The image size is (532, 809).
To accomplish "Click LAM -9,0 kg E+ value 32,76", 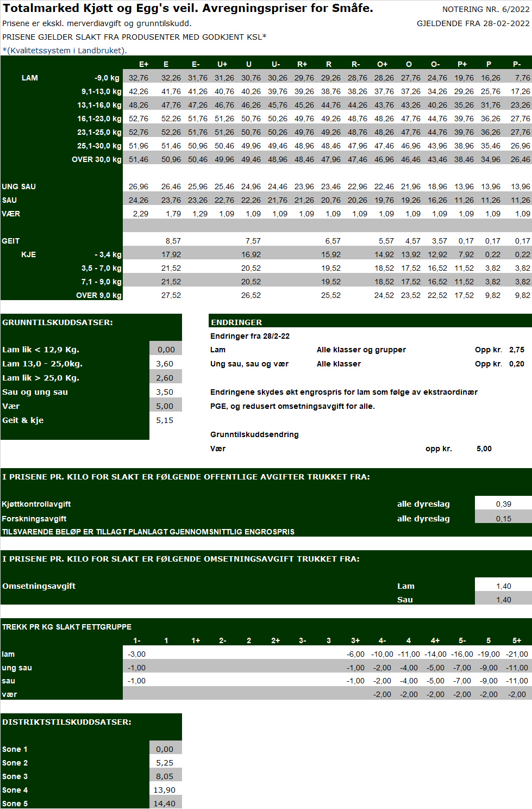I will (x=139, y=78).
